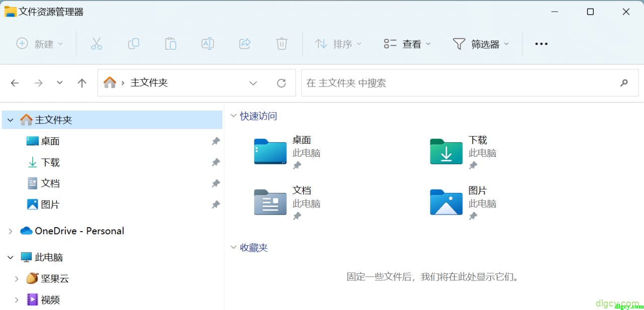Screen dimensions: 644x310
Task: Go up one directory level
Action: (82, 83)
